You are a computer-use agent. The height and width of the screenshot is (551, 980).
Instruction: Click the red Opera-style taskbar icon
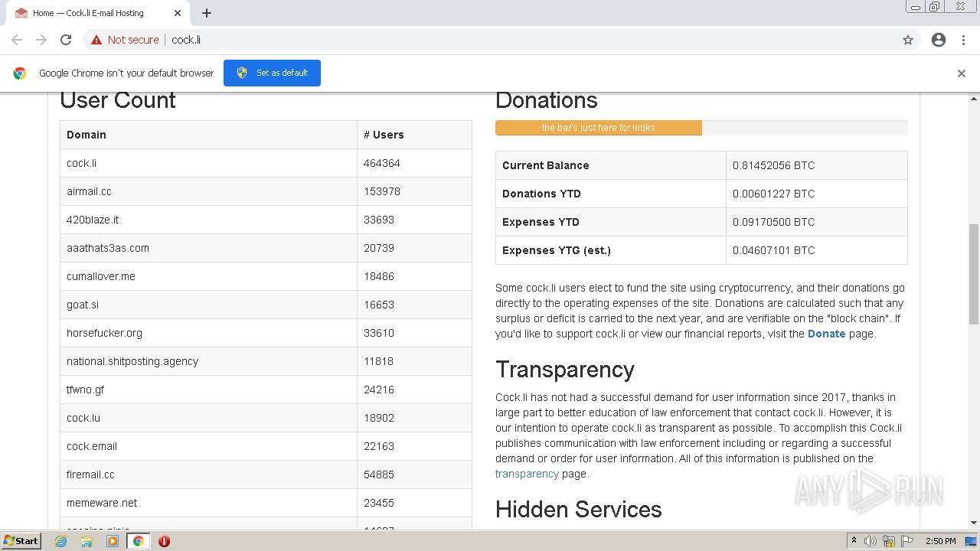(x=164, y=541)
